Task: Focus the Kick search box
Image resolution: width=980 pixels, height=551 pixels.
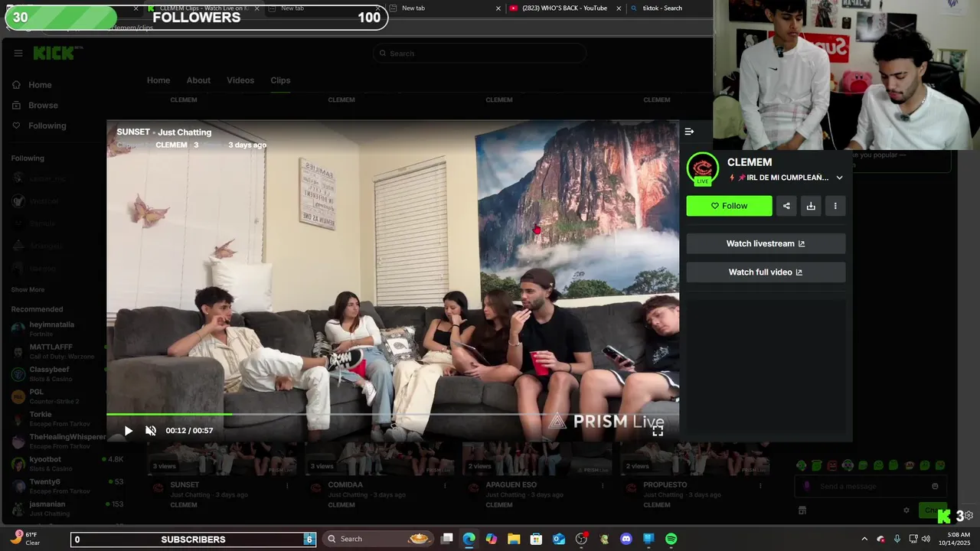Action: pos(479,54)
